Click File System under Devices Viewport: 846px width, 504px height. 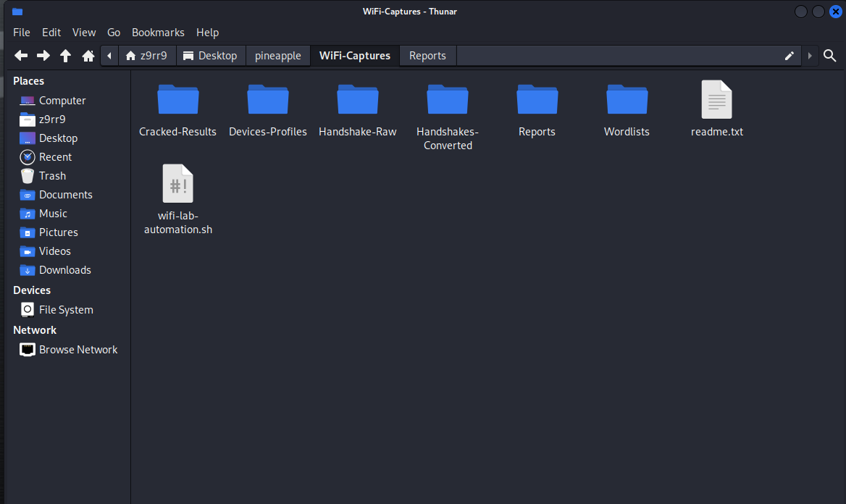65,309
